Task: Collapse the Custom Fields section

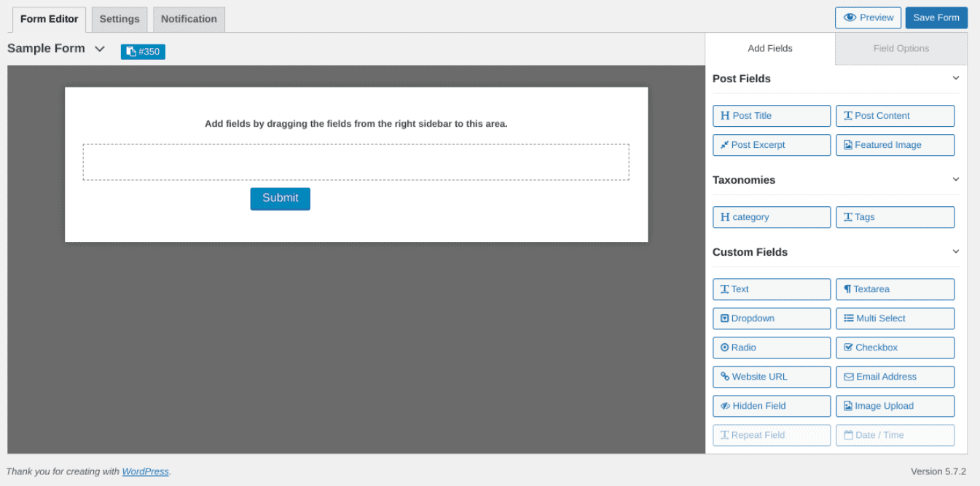Action: click(x=955, y=251)
